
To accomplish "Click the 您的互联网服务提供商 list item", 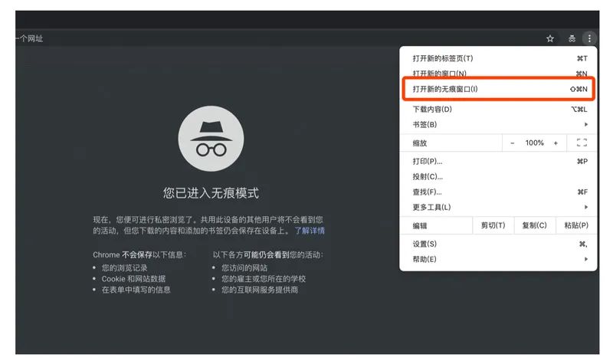I will coord(260,290).
